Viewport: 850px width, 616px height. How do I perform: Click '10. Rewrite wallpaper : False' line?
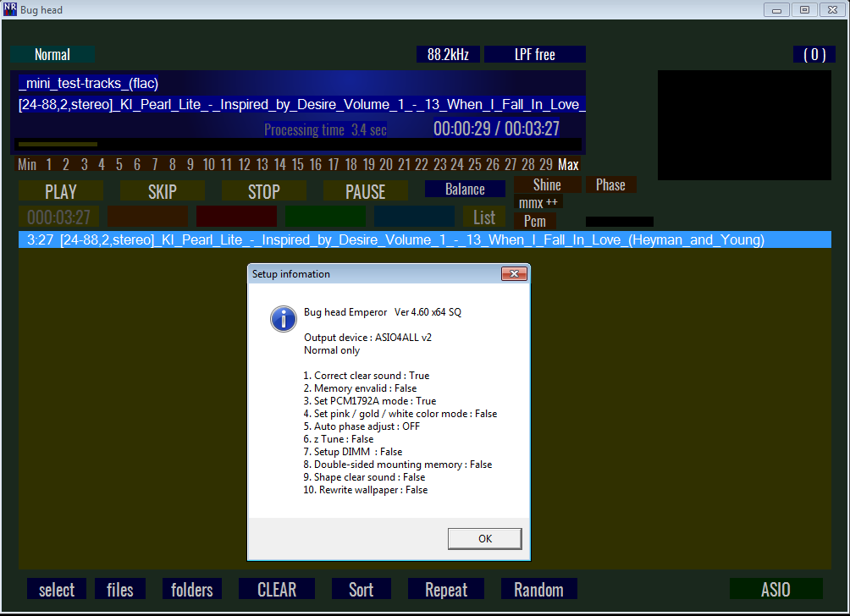(366, 490)
